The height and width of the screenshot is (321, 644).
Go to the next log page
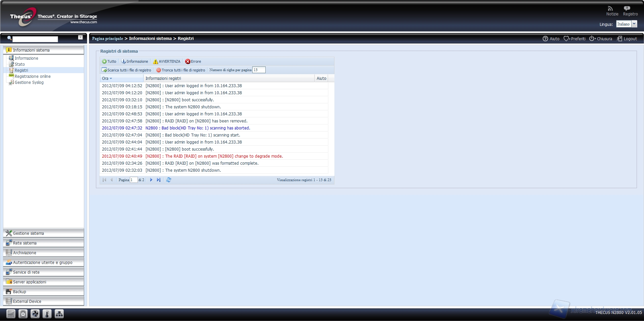151,180
